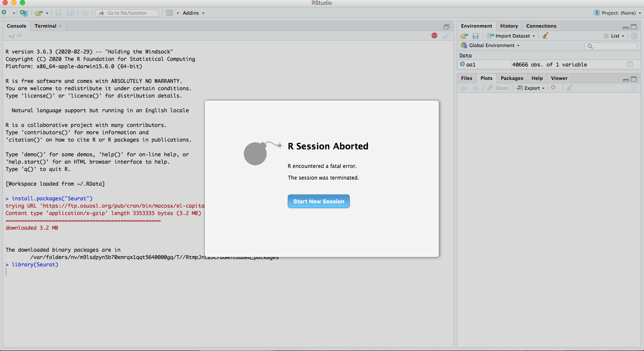Refresh the environment listing

634,35
